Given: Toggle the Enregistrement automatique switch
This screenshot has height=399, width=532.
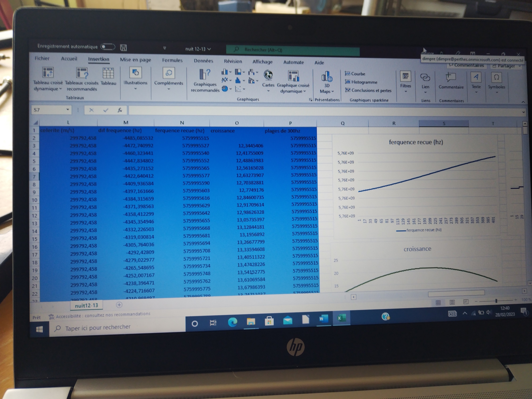Looking at the screenshot, I should pos(108,47).
